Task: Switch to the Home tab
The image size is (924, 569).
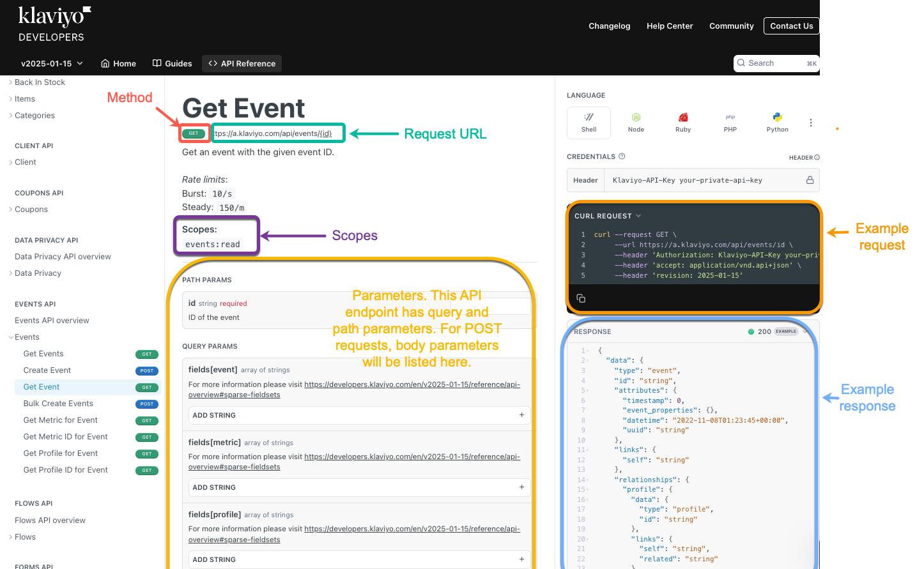Action: coord(118,63)
